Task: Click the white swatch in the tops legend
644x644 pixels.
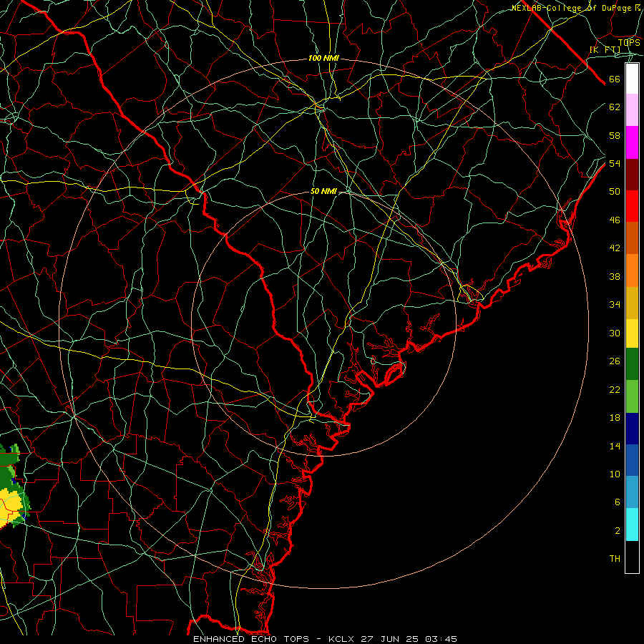Action: [x=632, y=79]
